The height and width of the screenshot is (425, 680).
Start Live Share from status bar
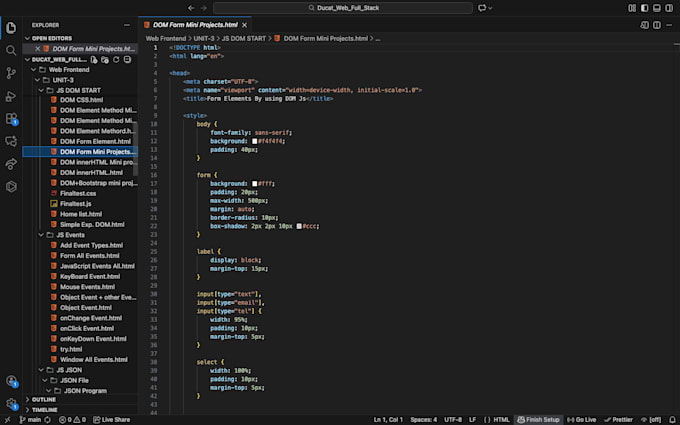111,419
